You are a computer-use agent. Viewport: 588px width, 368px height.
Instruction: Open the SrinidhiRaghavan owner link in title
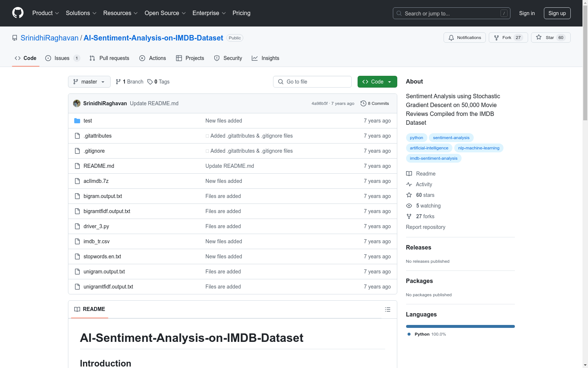pyautogui.click(x=50, y=38)
